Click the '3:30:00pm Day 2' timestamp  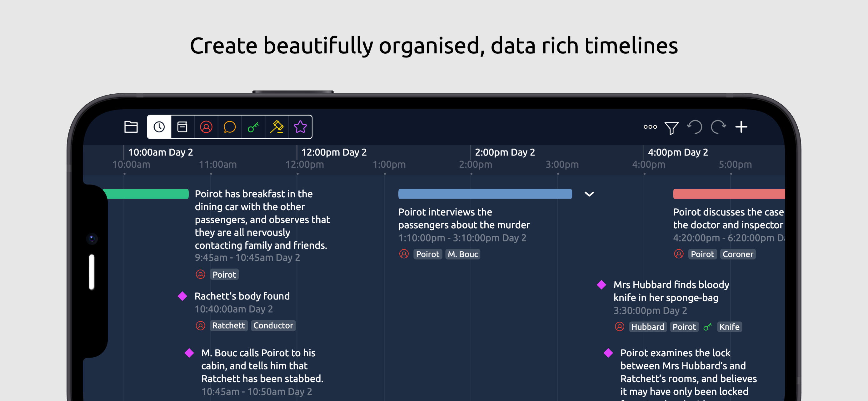coord(650,310)
